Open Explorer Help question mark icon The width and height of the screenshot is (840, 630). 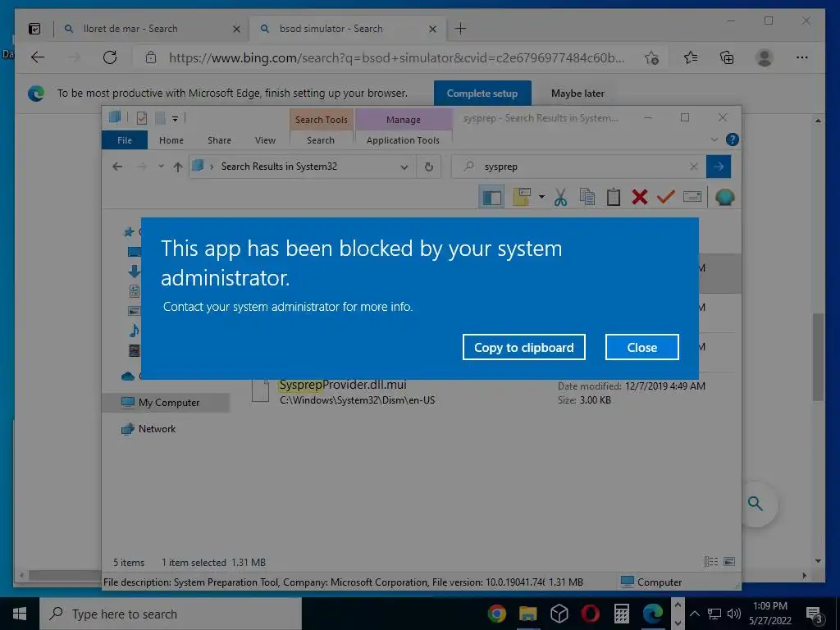tap(732, 139)
